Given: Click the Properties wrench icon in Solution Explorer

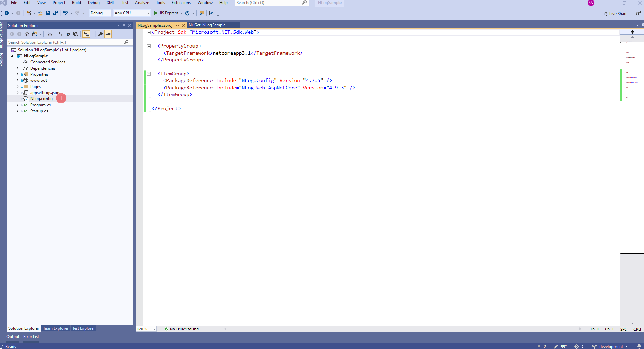Looking at the screenshot, I should click(x=100, y=34).
